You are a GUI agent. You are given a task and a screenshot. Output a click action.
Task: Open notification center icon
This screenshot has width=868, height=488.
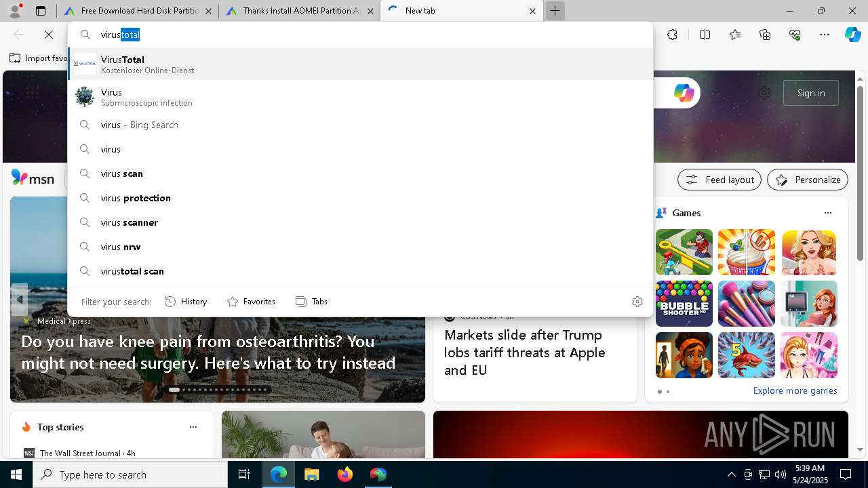coord(846,474)
